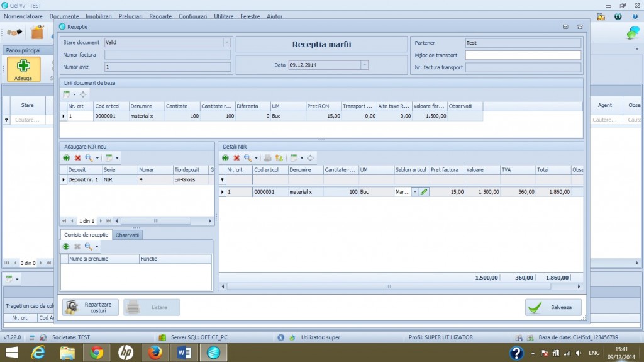Open the grid layout icon in Detalii NIR

tap(294, 158)
